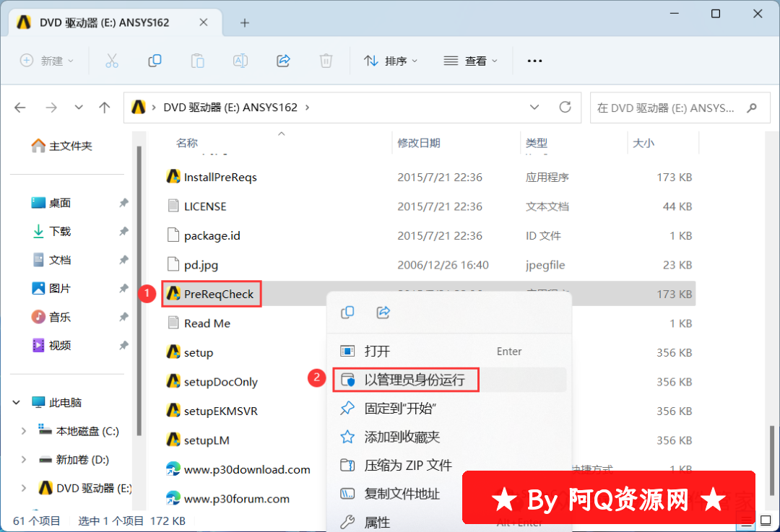Image resolution: width=780 pixels, height=532 pixels.
Task: Open a new tab with plus button
Action: [244, 22]
